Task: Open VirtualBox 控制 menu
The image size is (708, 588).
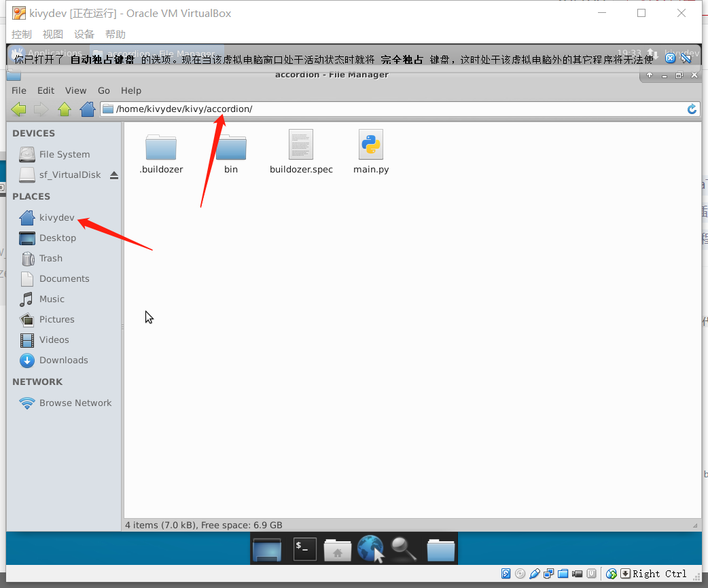Action: pos(21,35)
